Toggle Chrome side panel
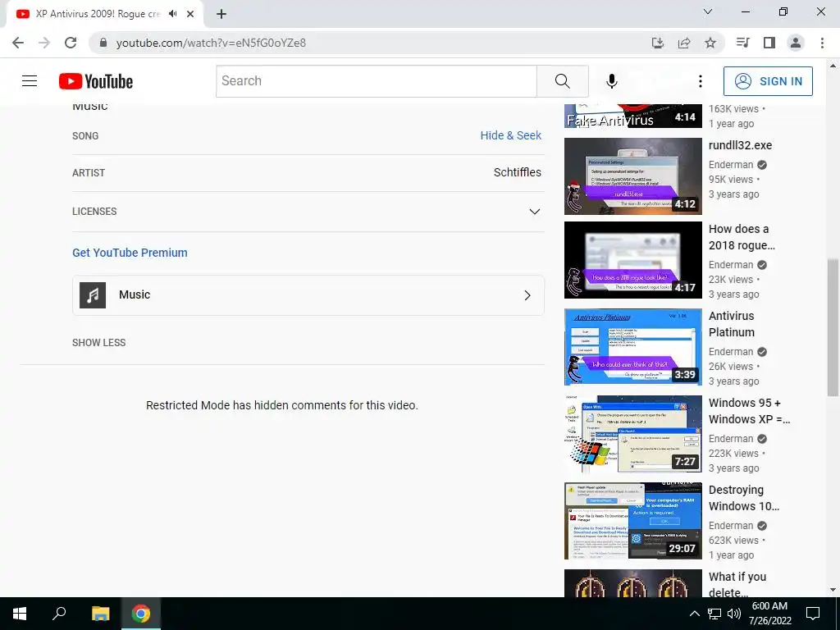The width and height of the screenshot is (840, 630). [x=769, y=43]
